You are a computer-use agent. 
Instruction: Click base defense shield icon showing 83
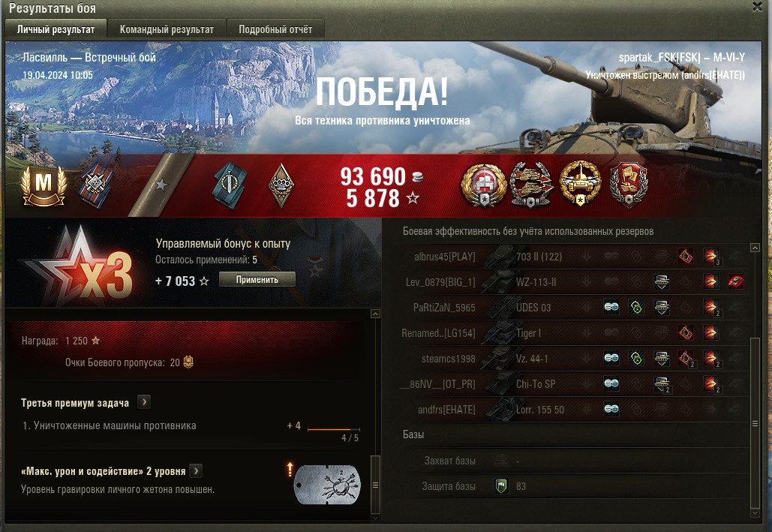point(501,486)
